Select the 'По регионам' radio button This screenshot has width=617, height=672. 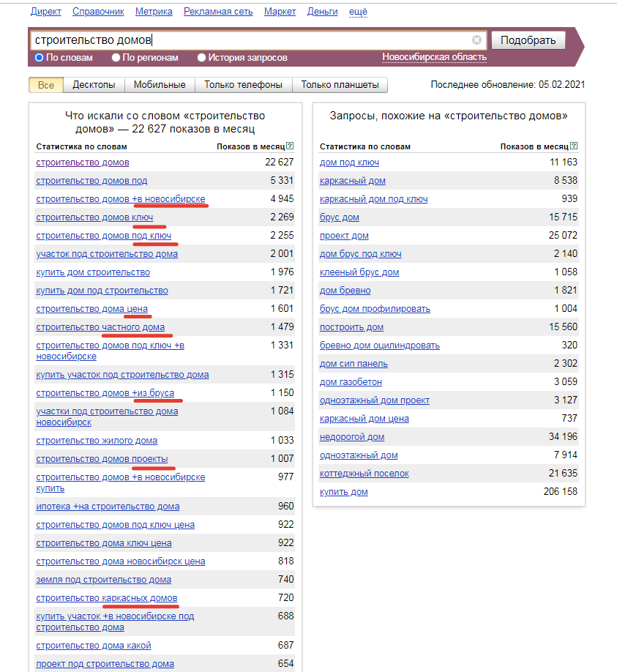[116, 57]
